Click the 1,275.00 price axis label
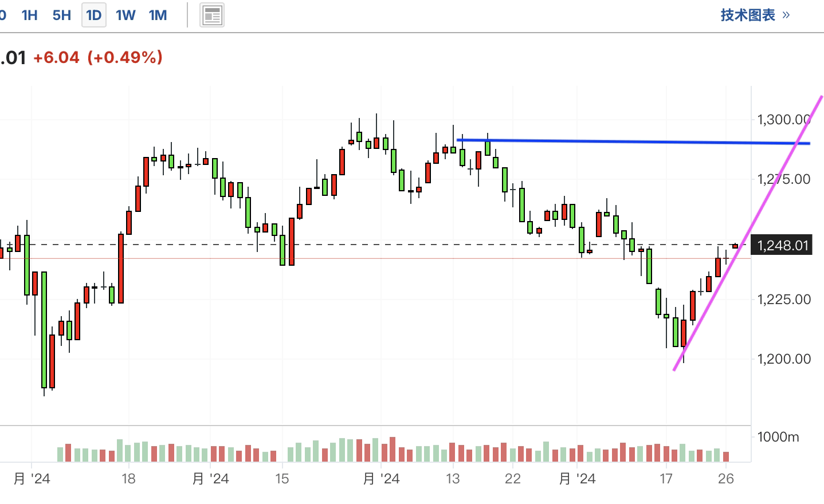Image resolution: width=824 pixels, height=504 pixels. (x=784, y=179)
